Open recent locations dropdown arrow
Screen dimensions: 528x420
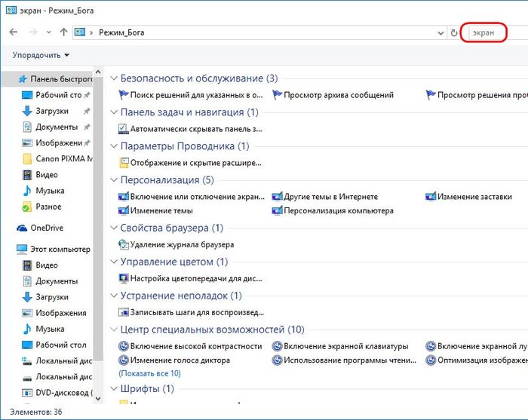coord(49,33)
